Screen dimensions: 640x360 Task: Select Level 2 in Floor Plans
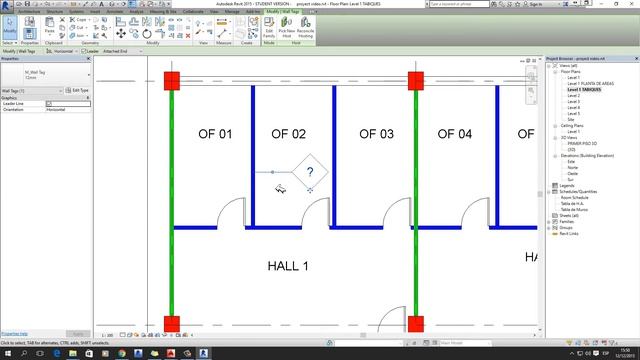click(573, 96)
